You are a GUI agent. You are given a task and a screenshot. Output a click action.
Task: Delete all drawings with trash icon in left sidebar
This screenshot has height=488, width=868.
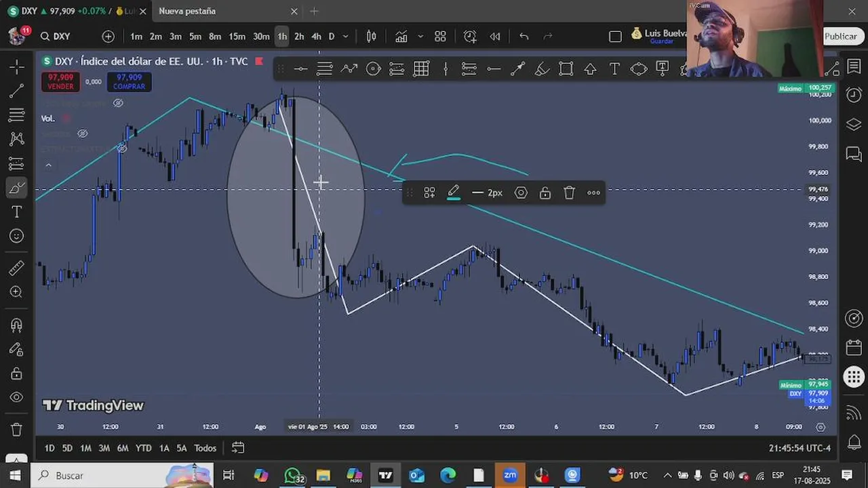(x=17, y=430)
